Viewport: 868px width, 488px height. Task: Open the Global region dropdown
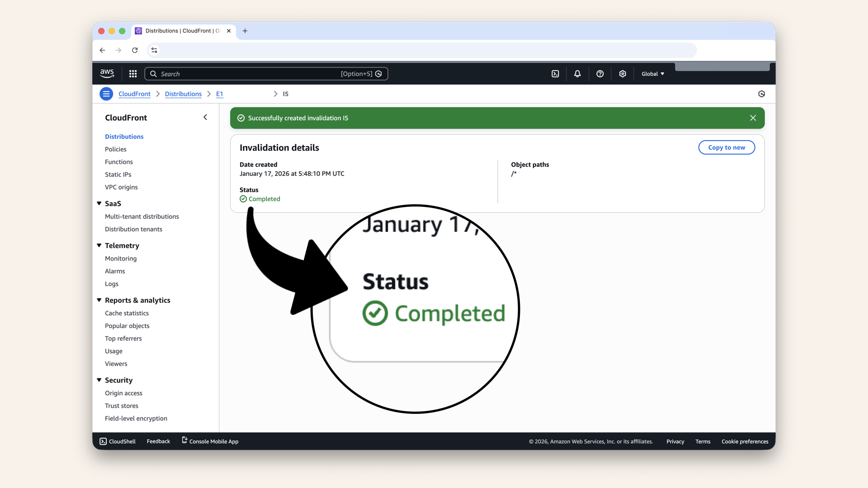point(653,74)
